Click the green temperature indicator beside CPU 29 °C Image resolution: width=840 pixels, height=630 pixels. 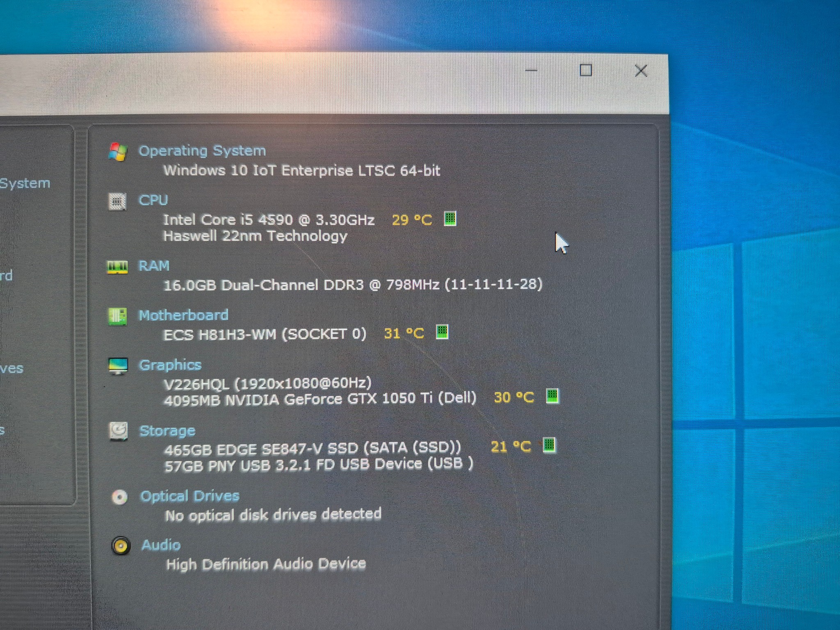coord(450,219)
